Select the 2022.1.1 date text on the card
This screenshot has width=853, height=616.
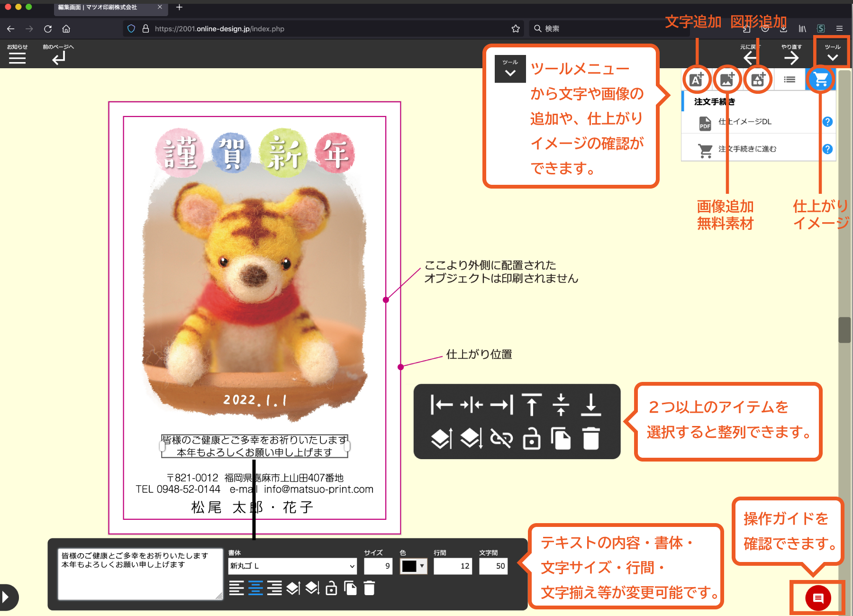coord(255,400)
